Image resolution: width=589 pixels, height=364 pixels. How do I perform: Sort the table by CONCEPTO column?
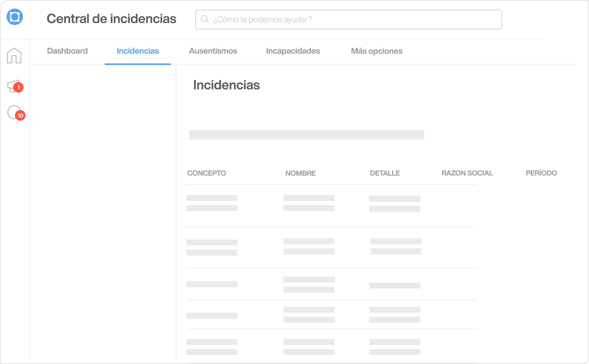[x=206, y=173]
